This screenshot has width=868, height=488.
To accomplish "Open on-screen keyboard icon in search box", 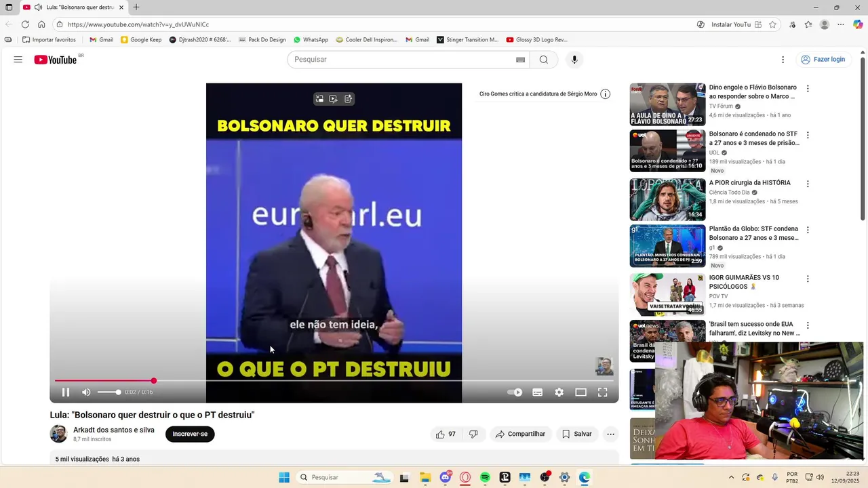I will (x=521, y=60).
